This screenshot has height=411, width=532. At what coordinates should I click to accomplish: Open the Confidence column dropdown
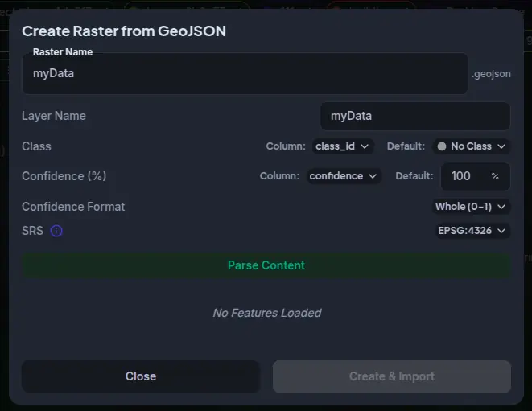[344, 176]
